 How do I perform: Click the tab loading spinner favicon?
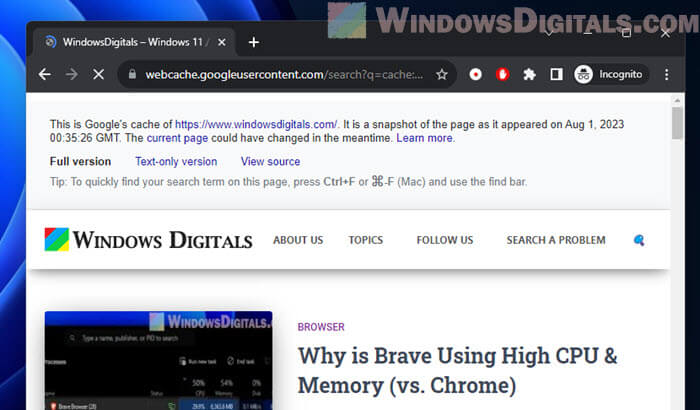tap(50, 42)
